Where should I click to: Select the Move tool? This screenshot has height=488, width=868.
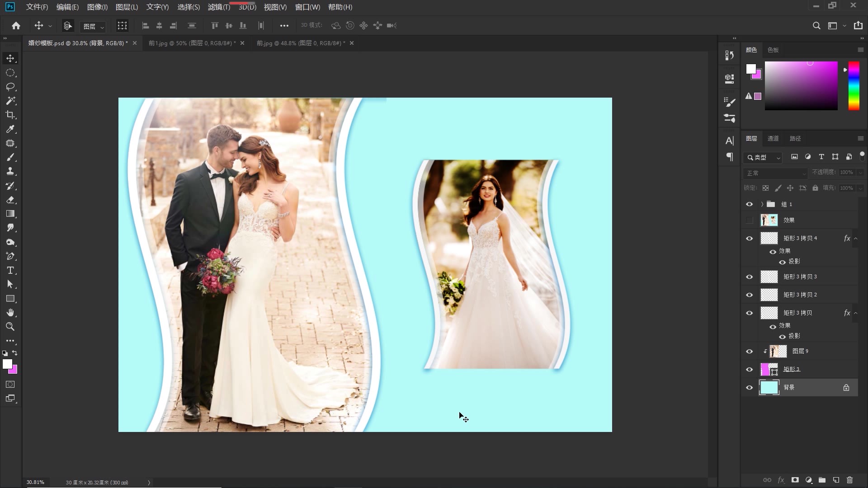click(x=10, y=58)
